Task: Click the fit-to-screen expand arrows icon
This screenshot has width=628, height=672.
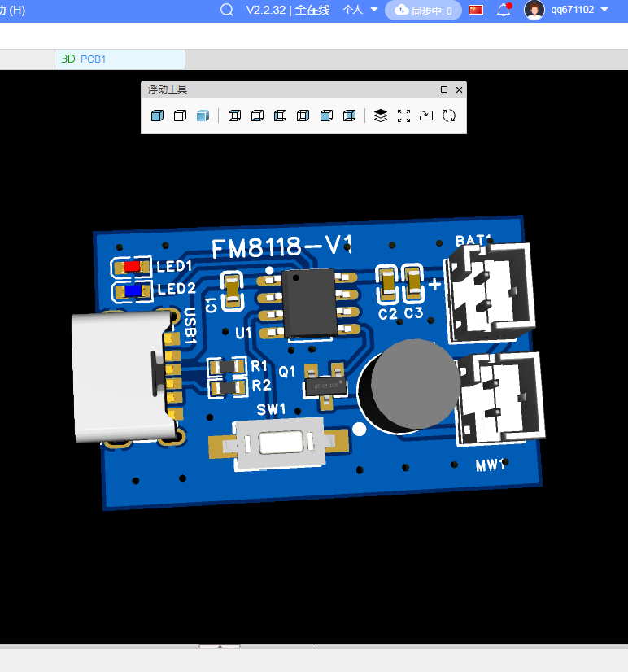Action: pos(403,116)
